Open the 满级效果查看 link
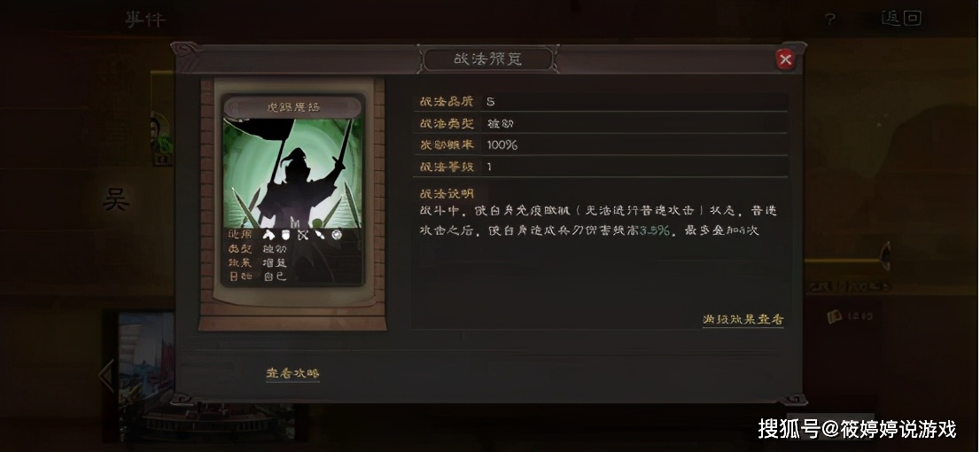This screenshot has width=980, height=452. click(743, 319)
